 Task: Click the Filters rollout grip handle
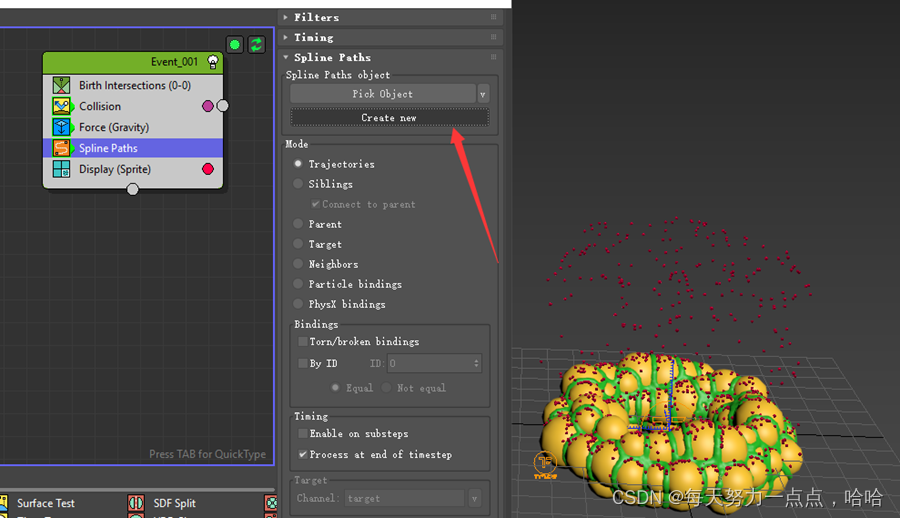pos(494,17)
